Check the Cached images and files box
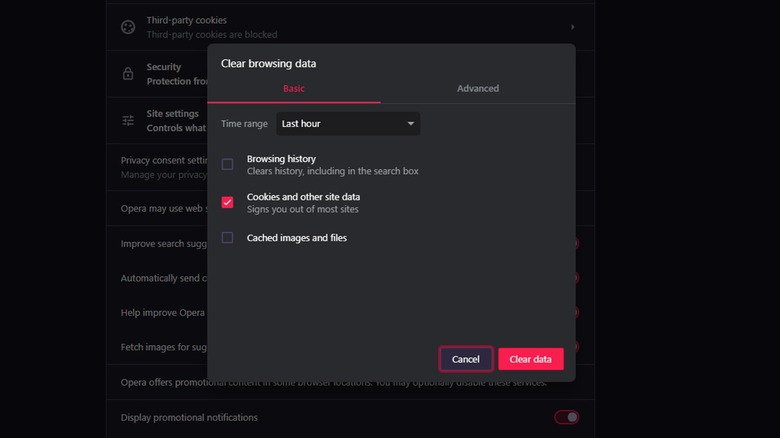780x438 pixels. tap(227, 238)
